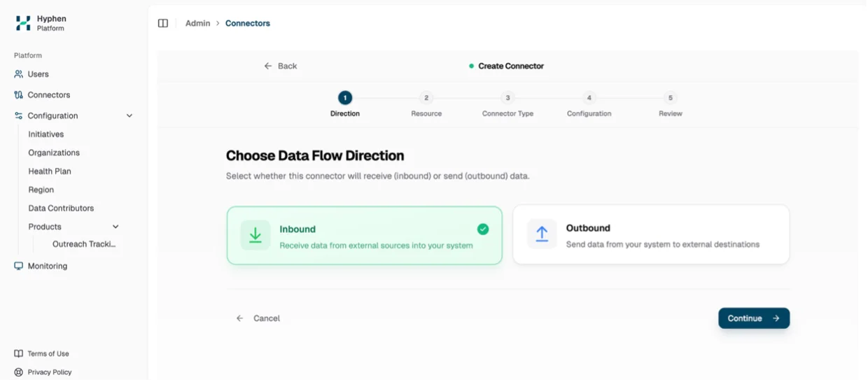Open Terms of Use link
The image size is (868, 382).
tap(48, 354)
